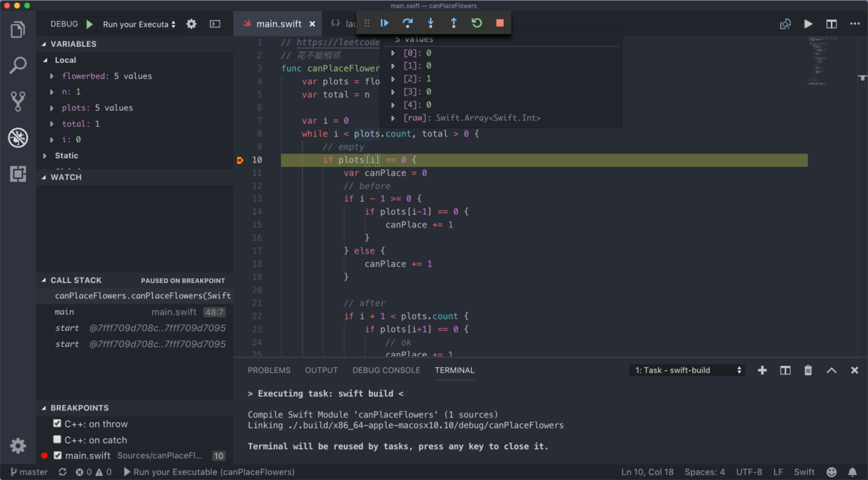Start debugging with the green play button
Viewport: 868px width, 480px height.
90,24
